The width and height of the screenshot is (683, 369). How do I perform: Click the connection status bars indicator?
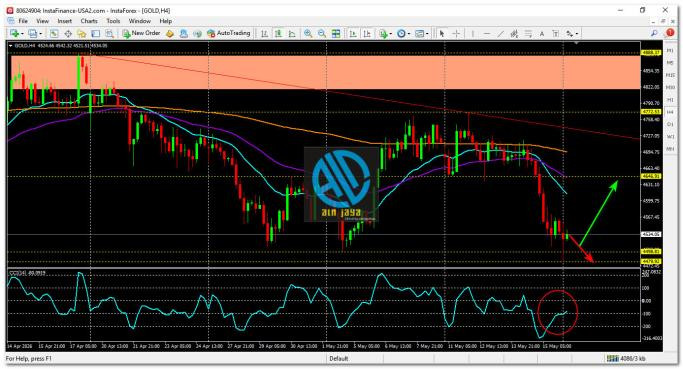point(612,359)
